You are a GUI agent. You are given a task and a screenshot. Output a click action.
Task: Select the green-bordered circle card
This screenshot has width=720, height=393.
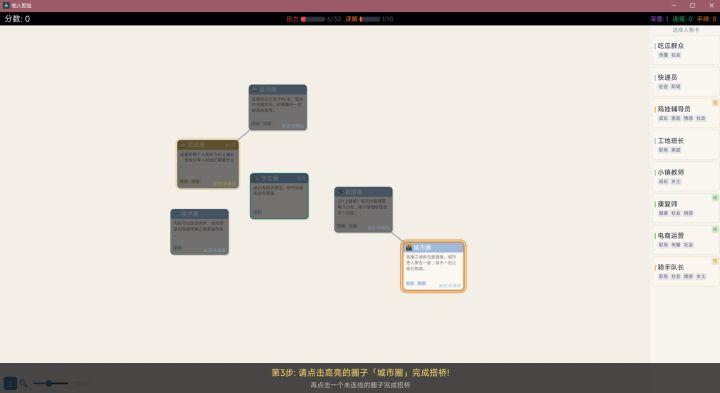point(279,196)
